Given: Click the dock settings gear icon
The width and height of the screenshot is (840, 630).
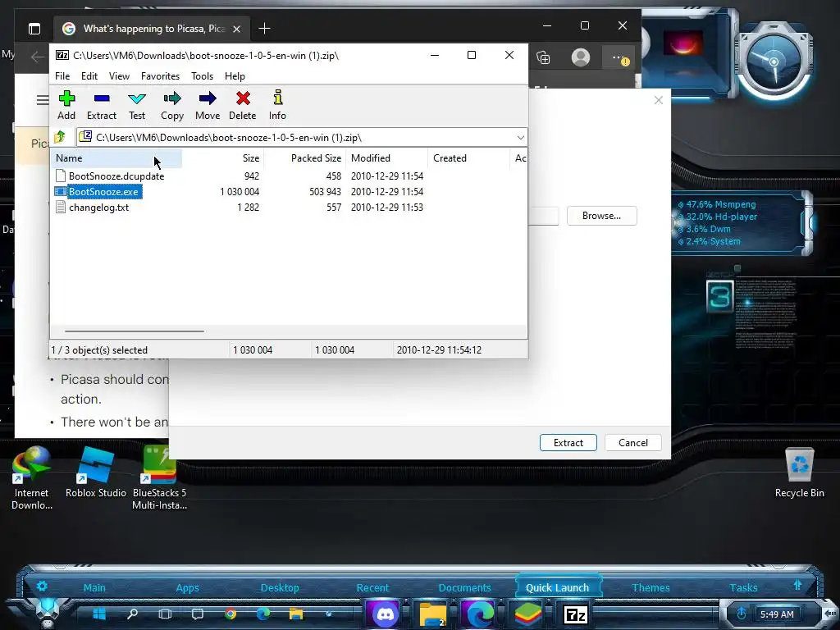Looking at the screenshot, I should pyautogui.click(x=42, y=586).
